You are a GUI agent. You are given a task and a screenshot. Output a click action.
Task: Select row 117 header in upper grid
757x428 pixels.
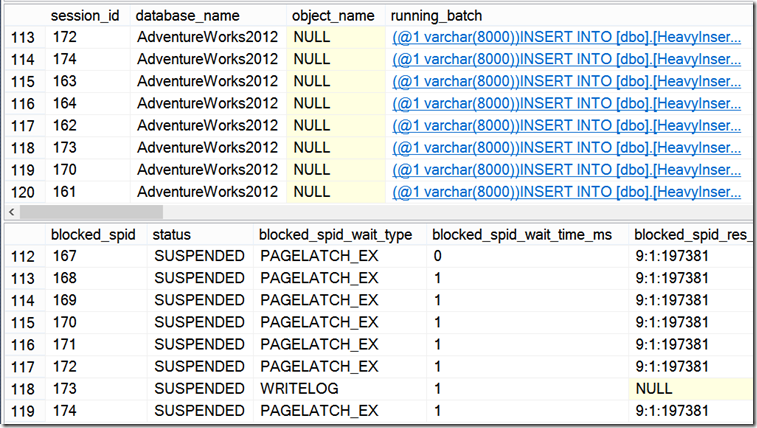click(25, 126)
